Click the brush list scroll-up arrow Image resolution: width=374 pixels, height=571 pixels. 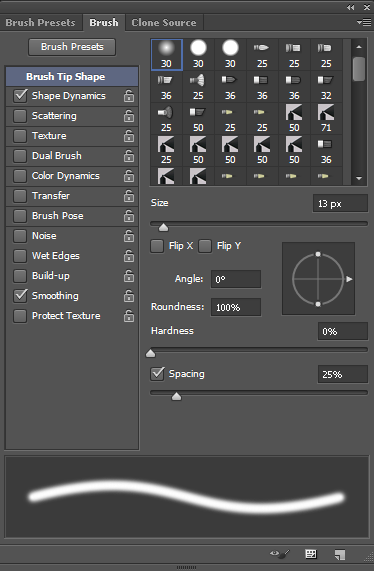pyautogui.click(x=359, y=47)
